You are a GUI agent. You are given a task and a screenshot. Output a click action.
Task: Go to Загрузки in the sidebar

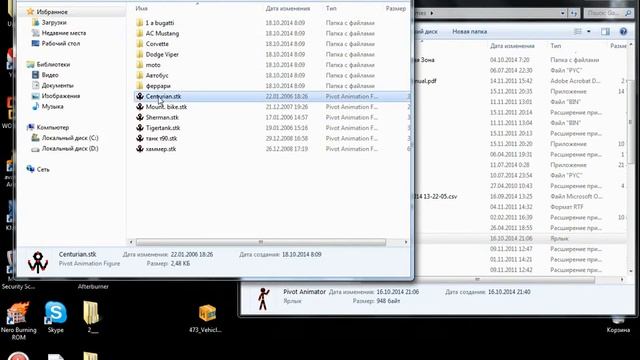(54, 22)
